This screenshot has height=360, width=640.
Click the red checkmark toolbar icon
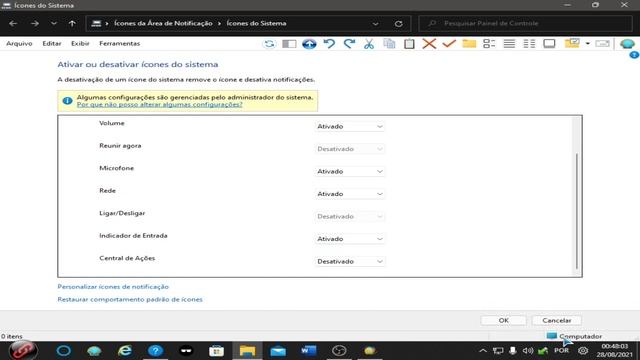pos(449,43)
